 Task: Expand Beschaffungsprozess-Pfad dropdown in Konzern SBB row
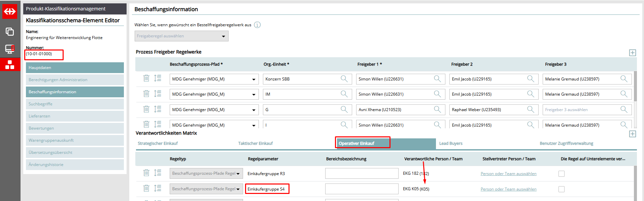tap(253, 79)
